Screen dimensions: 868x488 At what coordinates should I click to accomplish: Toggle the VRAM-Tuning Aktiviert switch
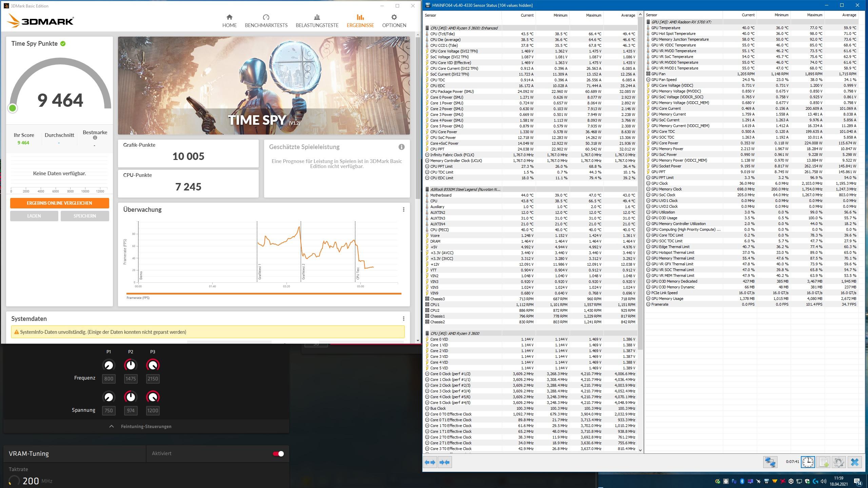click(x=278, y=454)
